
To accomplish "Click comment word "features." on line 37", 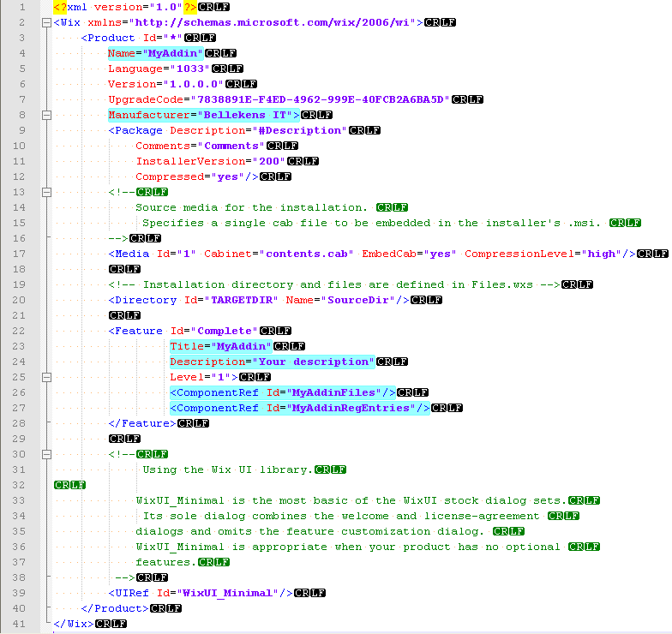I will [x=166, y=562].
